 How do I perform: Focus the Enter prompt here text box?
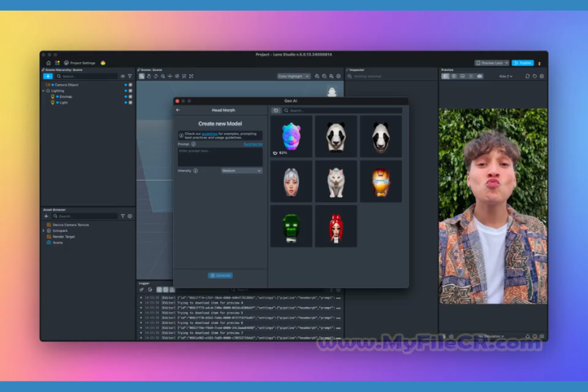click(x=220, y=157)
